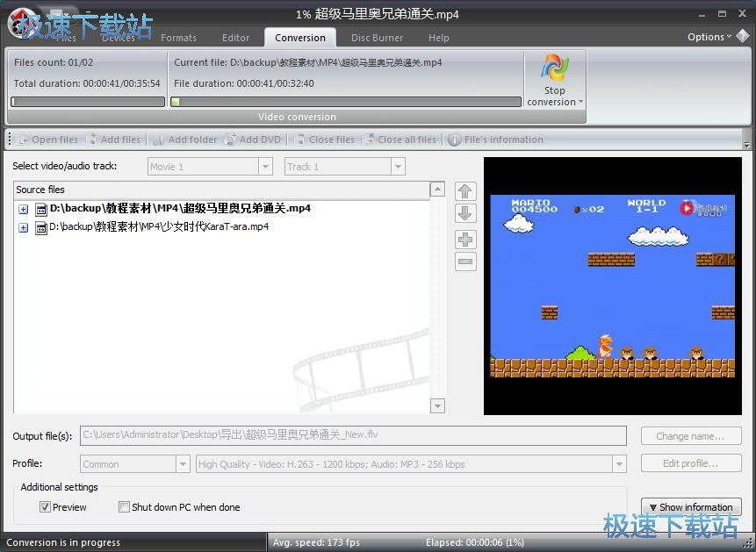The image size is (756, 552).
Task: Click the current file progress bar
Action: click(x=346, y=102)
